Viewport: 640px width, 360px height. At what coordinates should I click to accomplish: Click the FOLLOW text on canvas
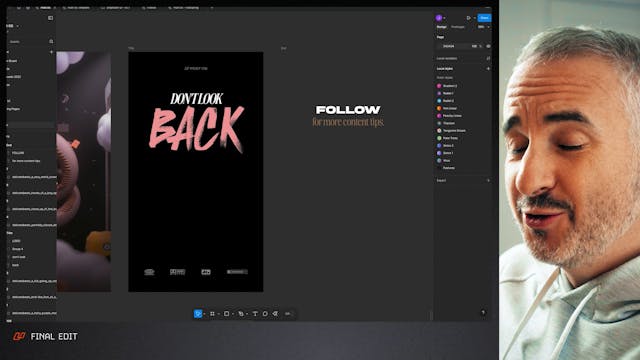(x=348, y=109)
